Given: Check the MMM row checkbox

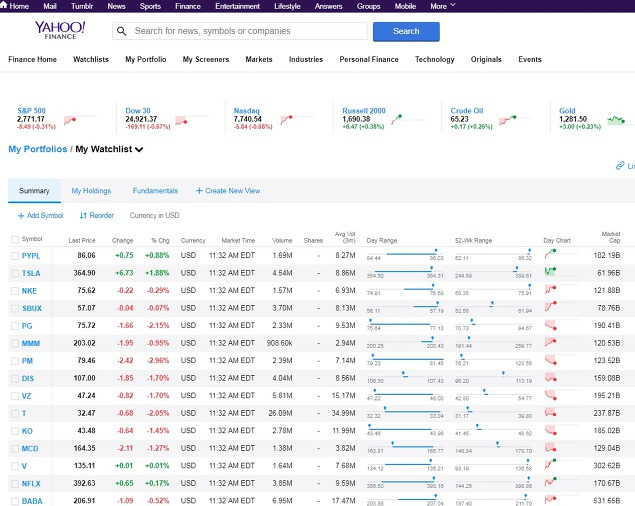Looking at the screenshot, I should [15, 344].
